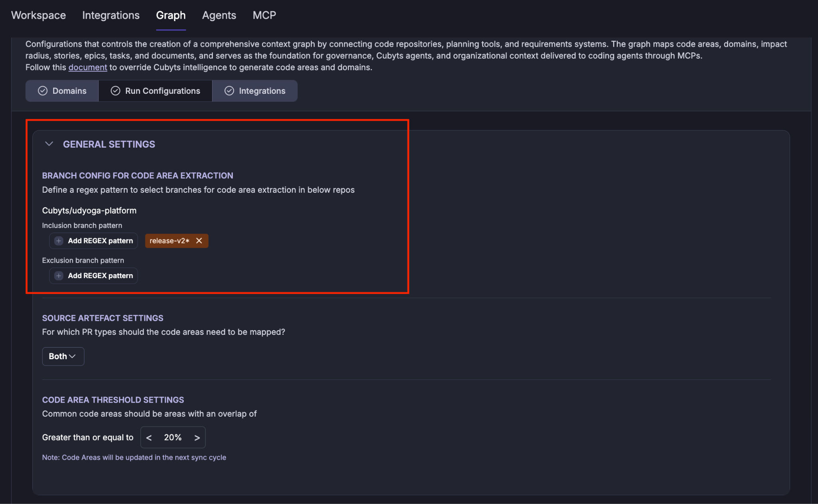818x504 pixels.
Task: Click the Inclusion branch pattern label
Action: pyautogui.click(x=82, y=225)
